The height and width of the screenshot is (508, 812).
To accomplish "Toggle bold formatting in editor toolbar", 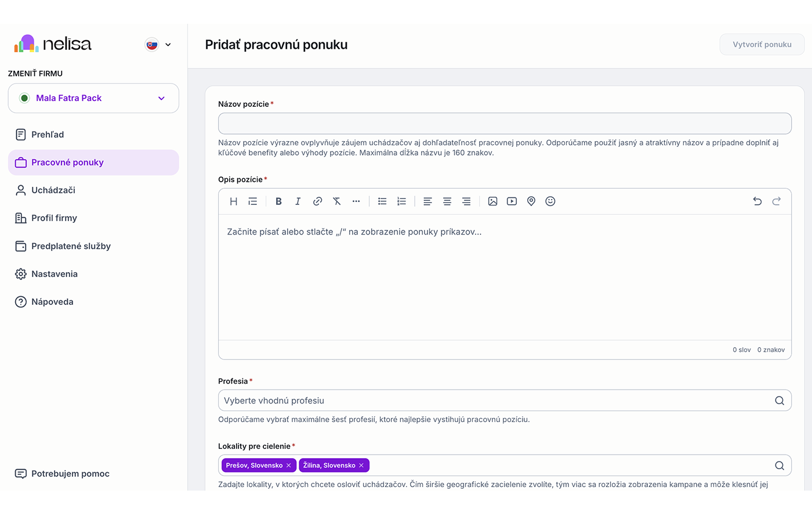I will pyautogui.click(x=278, y=201).
